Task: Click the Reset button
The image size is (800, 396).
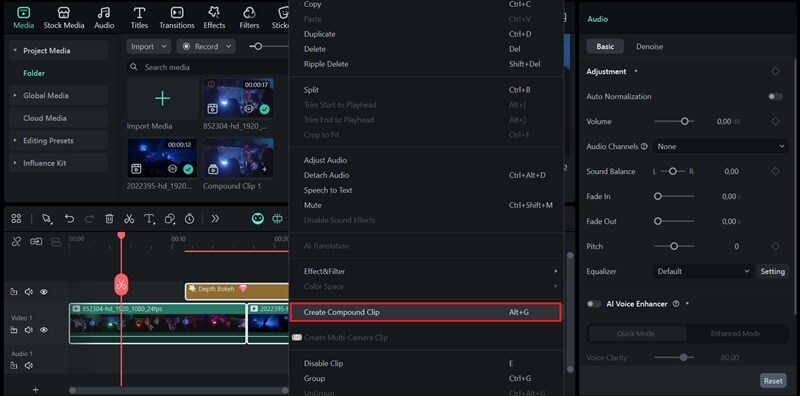Action: coord(773,381)
